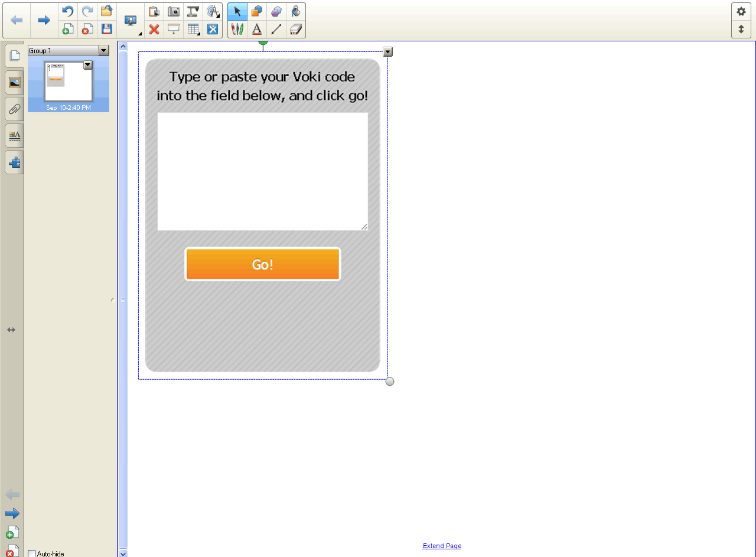Viewport: 756px width, 557px height.
Task: Toggle the Auto-hide checkbox
Action: coord(31,553)
